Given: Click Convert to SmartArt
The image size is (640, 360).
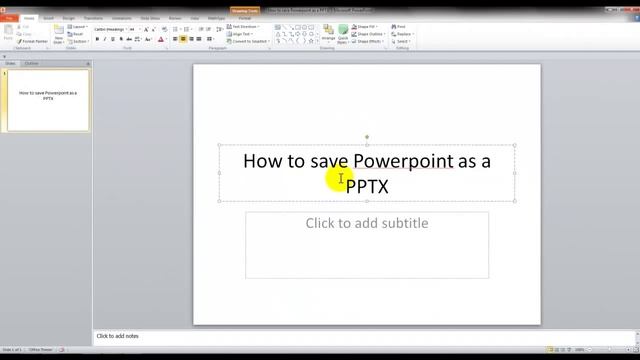Looking at the screenshot, I should coord(248,41).
